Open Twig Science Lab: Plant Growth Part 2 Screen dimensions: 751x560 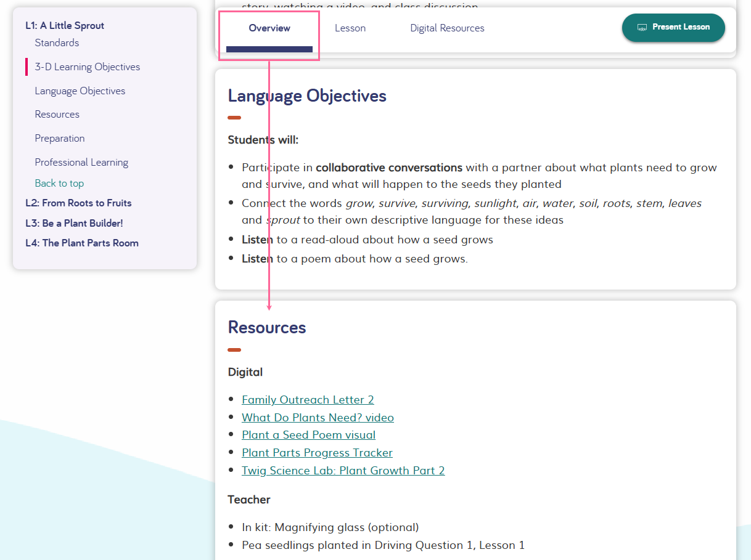(343, 470)
